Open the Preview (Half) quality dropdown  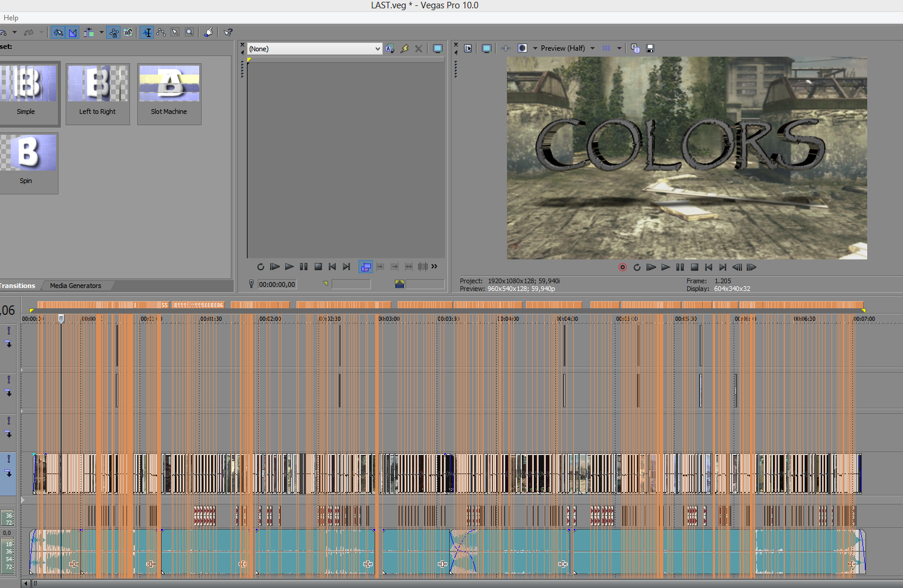click(568, 48)
